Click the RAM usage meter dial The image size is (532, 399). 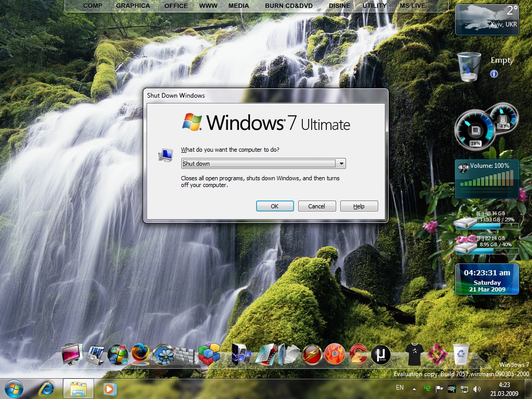[x=503, y=117]
